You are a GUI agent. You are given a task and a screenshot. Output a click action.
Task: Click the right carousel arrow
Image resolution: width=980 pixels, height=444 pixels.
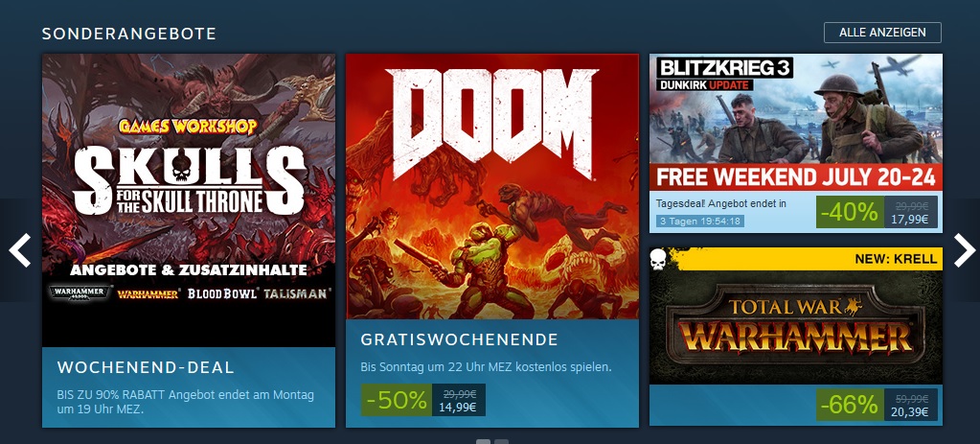pyautogui.click(x=965, y=250)
